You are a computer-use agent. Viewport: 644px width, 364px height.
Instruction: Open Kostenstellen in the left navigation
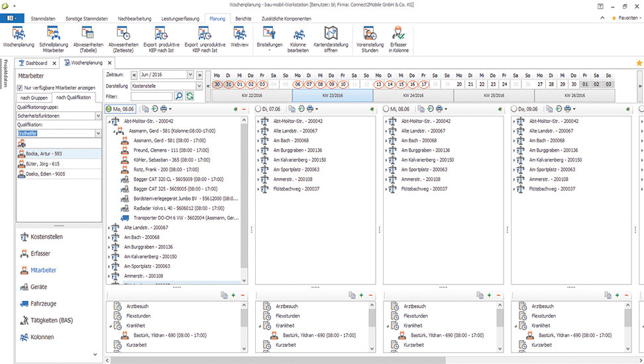point(46,236)
